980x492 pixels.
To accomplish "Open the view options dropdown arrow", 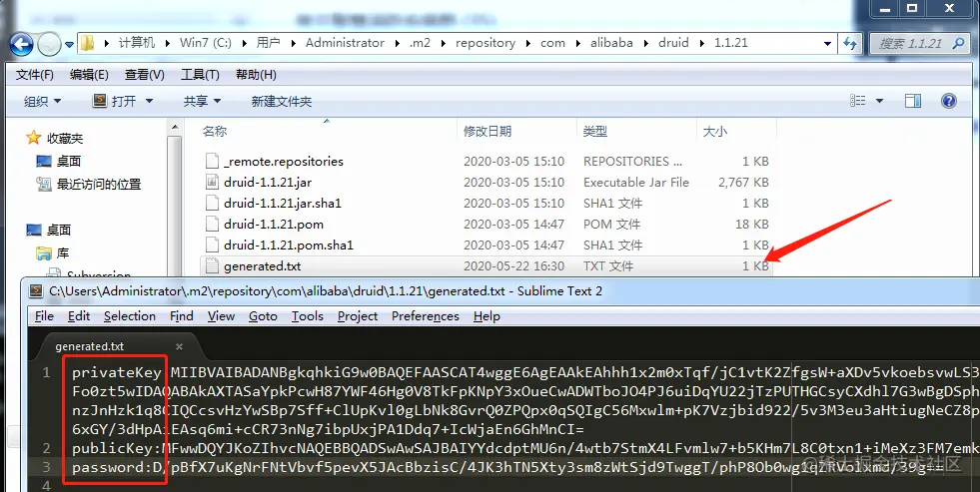I will click(x=879, y=101).
